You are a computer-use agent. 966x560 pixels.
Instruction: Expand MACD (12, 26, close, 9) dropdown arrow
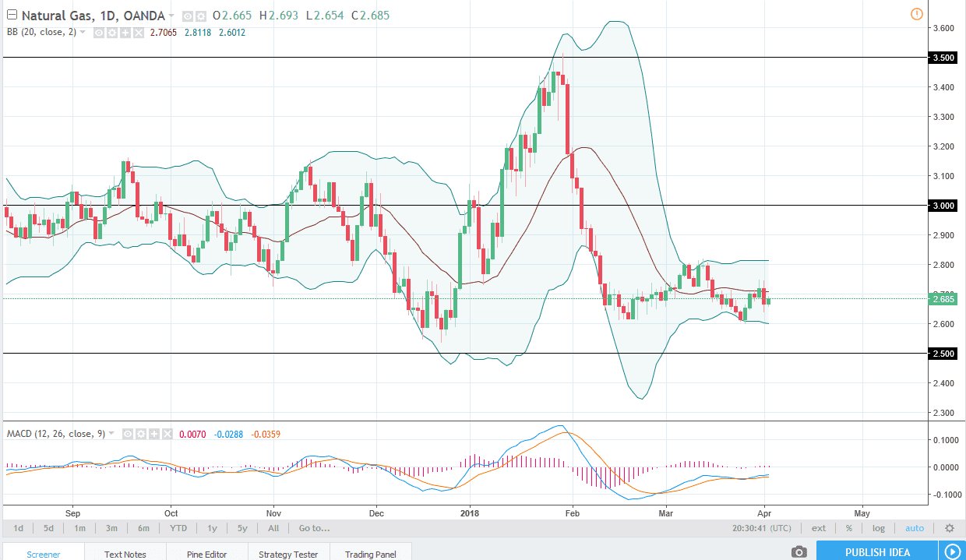(x=112, y=433)
